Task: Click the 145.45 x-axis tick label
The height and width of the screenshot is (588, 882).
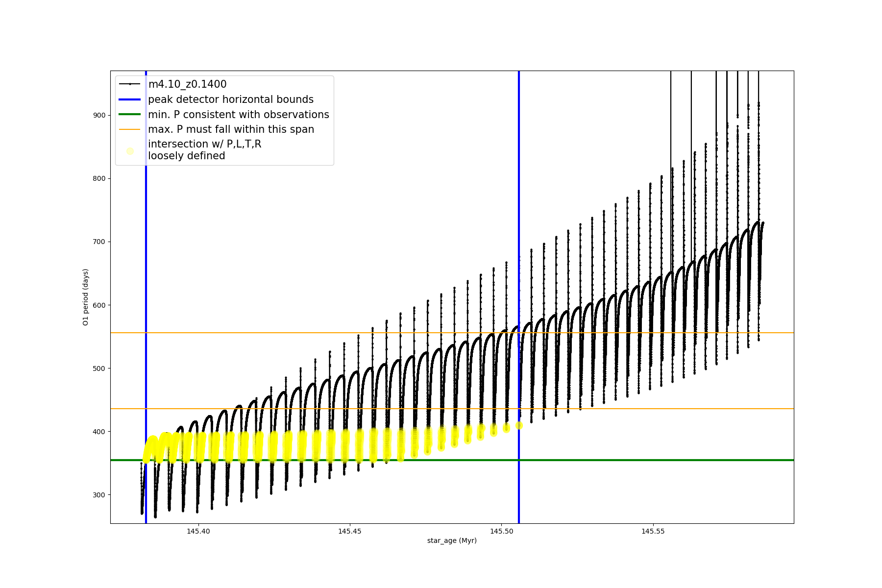Action: tap(350, 531)
